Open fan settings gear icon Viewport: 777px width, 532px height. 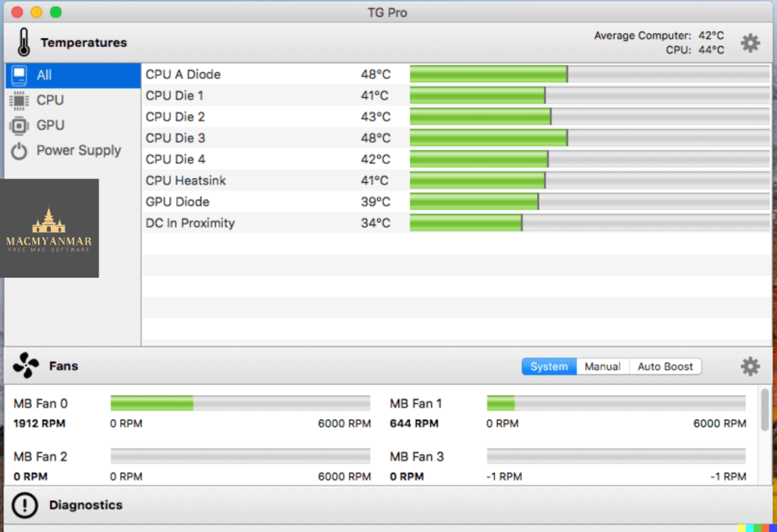point(750,367)
